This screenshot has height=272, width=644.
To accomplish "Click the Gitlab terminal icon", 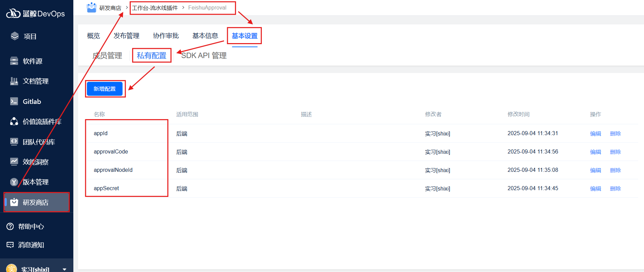I will (x=14, y=102).
